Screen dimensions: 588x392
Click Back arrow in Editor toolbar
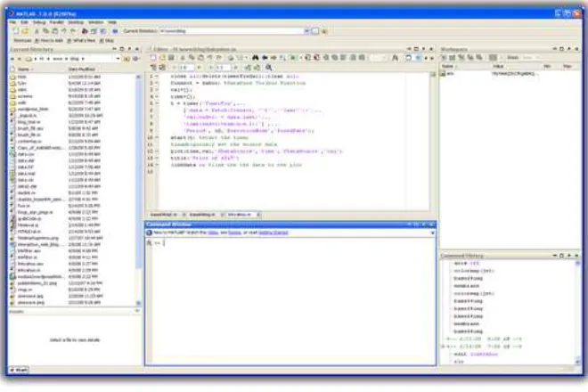pos(265,58)
